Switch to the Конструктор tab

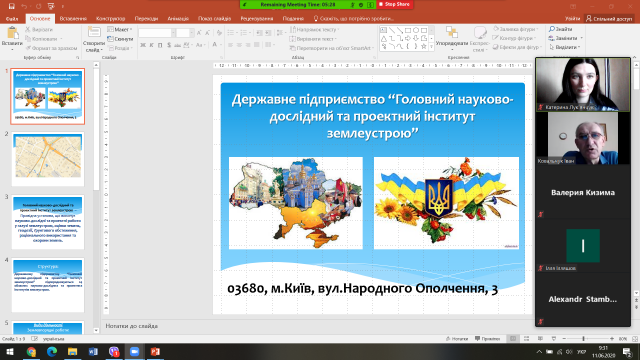coord(110,19)
